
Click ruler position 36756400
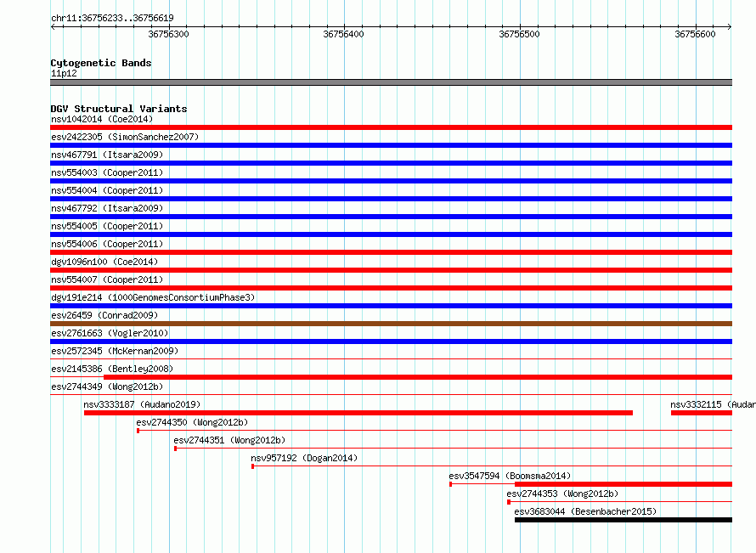pyautogui.click(x=344, y=34)
